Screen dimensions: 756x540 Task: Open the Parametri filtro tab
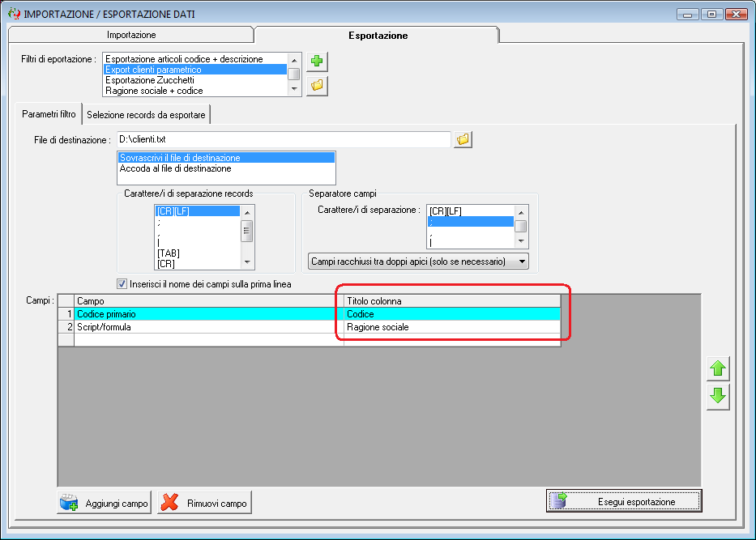[x=49, y=114]
